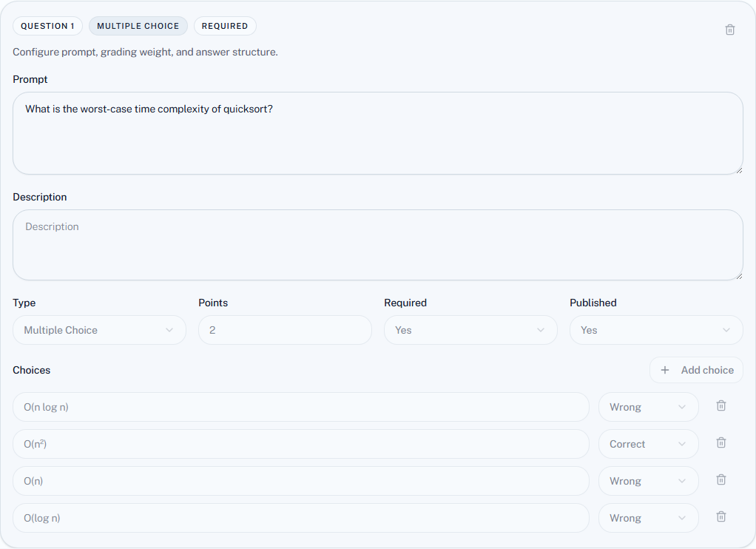Click the MULTIPLE CHOICE badge
Image resolution: width=756 pixels, height=549 pixels.
(138, 26)
